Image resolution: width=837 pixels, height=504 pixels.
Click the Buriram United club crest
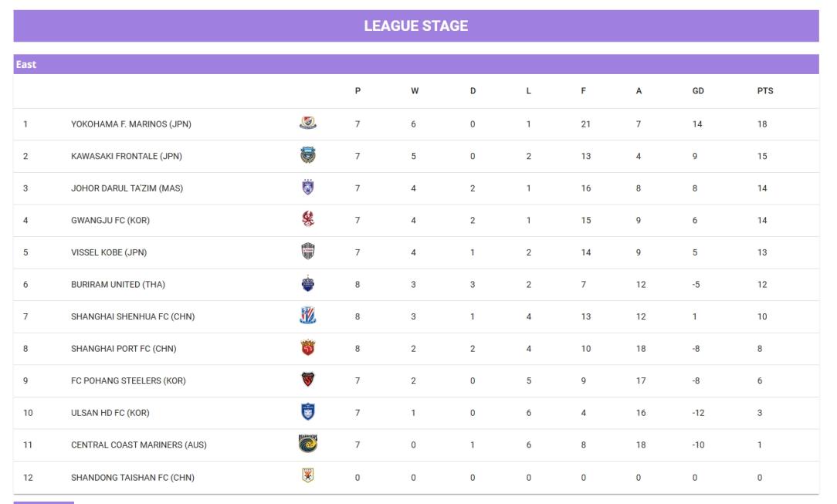307,284
